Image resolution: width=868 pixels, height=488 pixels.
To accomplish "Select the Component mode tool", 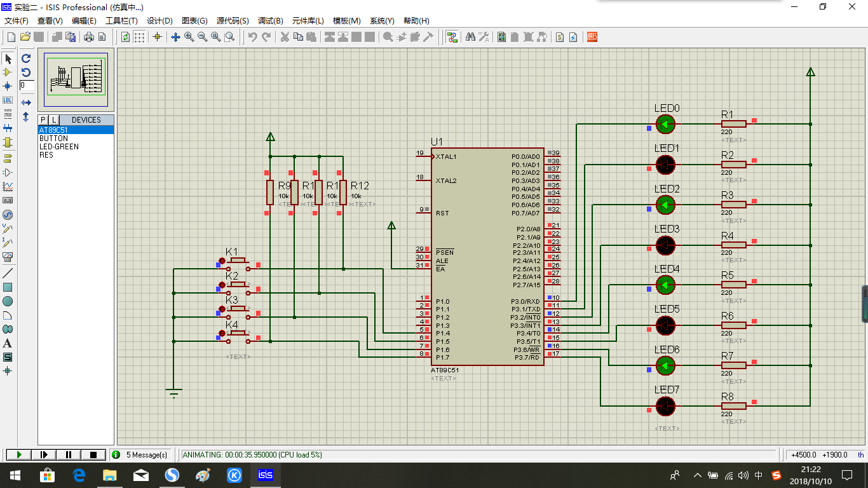I will [8, 72].
